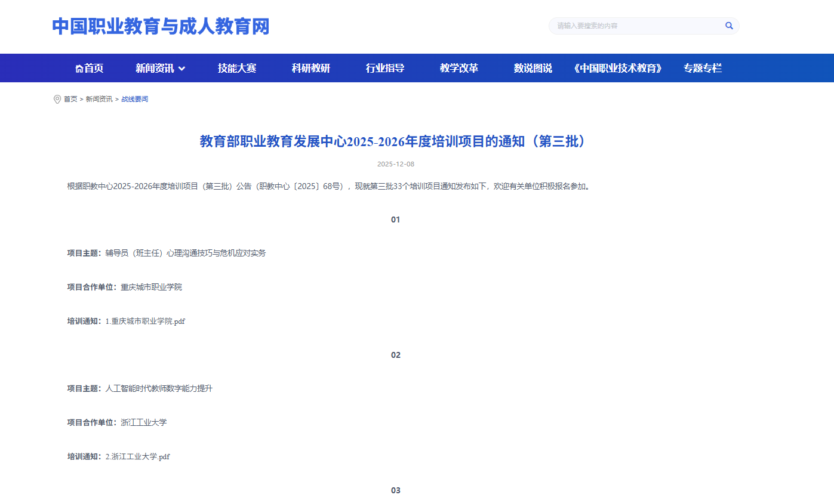834x504 pixels.
Task: Go to 行业指导 section
Action: [x=385, y=68]
